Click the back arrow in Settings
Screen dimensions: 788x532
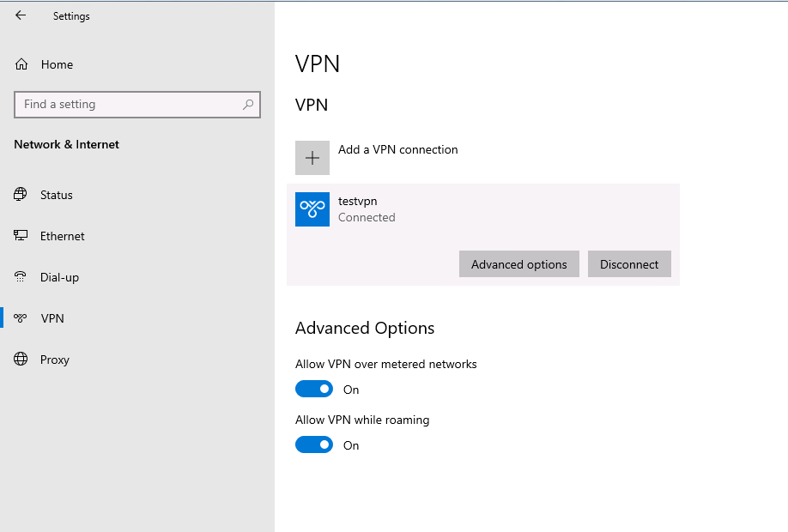tap(21, 15)
